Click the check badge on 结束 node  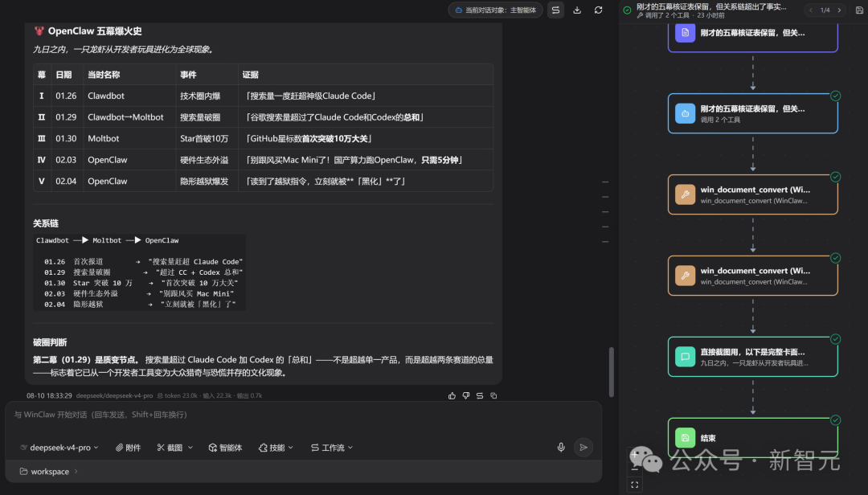click(835, 419)
